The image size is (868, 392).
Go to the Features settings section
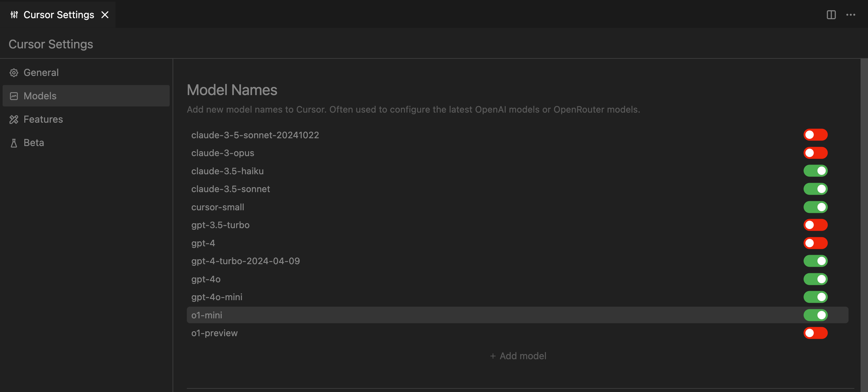[x=86, y=119]
